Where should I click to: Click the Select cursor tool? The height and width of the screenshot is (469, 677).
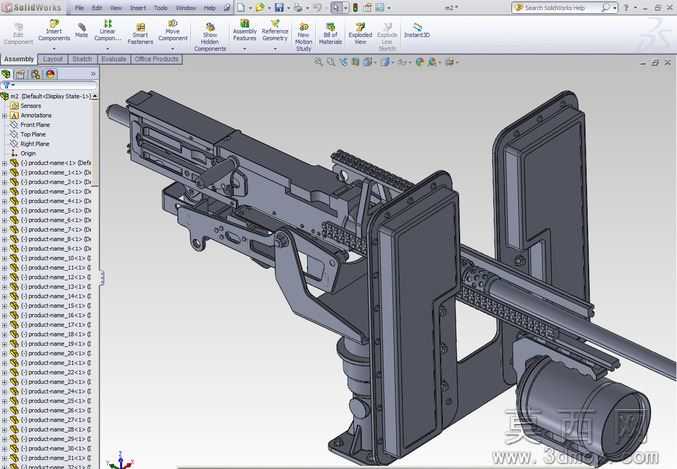point(336,7)
